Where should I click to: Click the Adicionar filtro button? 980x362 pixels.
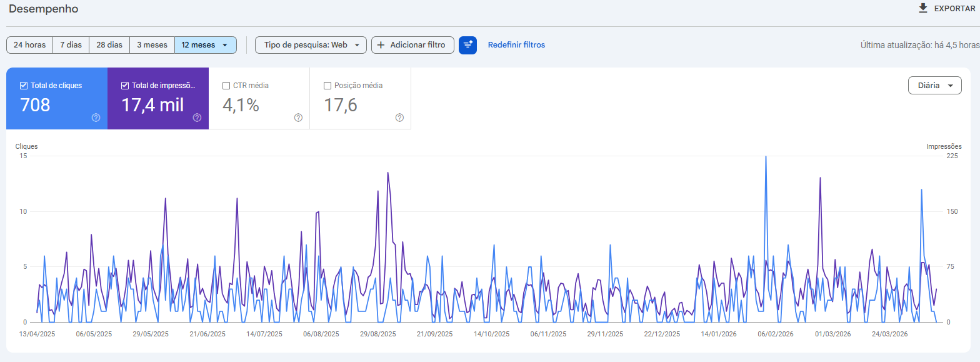(412, 45)
